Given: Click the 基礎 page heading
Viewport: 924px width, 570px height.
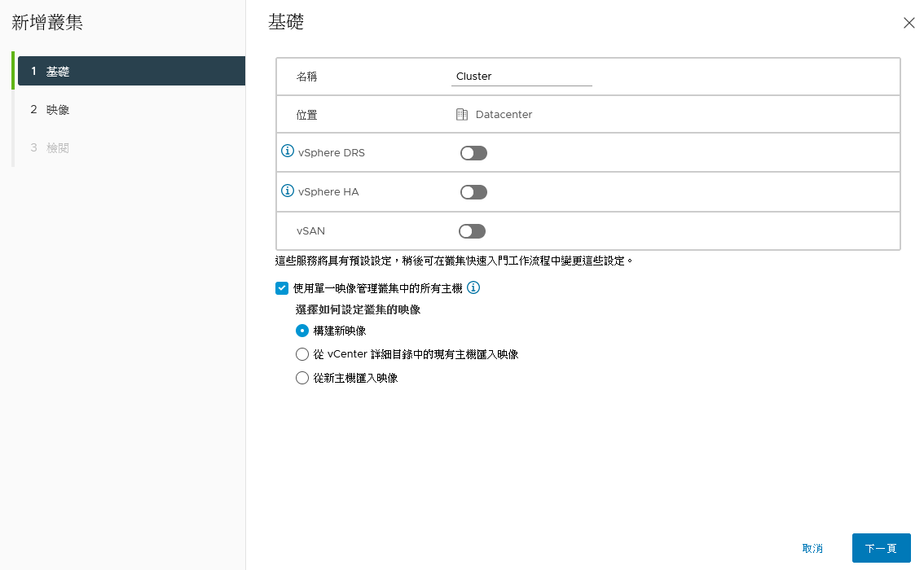Looking at the screenshot, I should (286, 22).
